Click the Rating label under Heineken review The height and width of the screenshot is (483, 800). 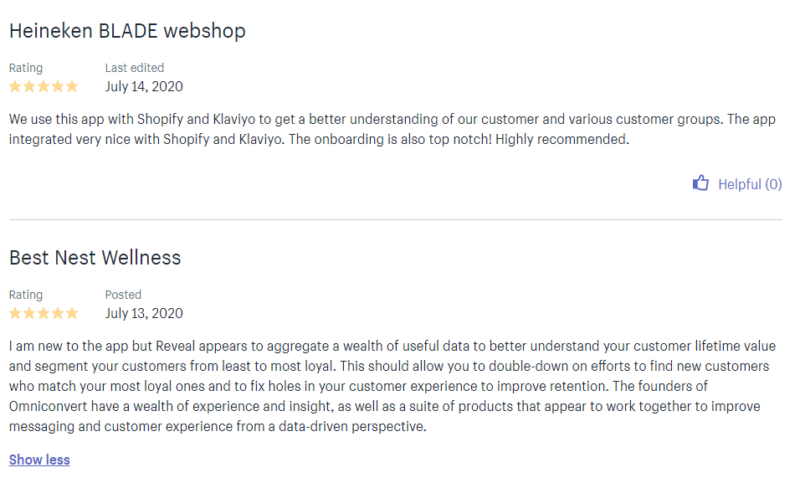pos(26,68)
